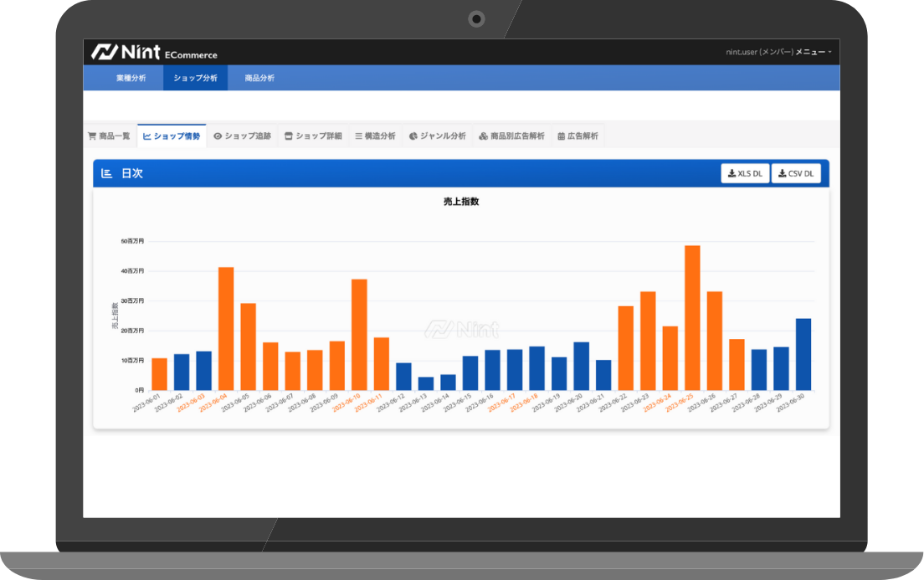Open the ジャンル分析 pie-chart tab
The height and width of the screenshot is (580, 924).
[x=437, y=136]
